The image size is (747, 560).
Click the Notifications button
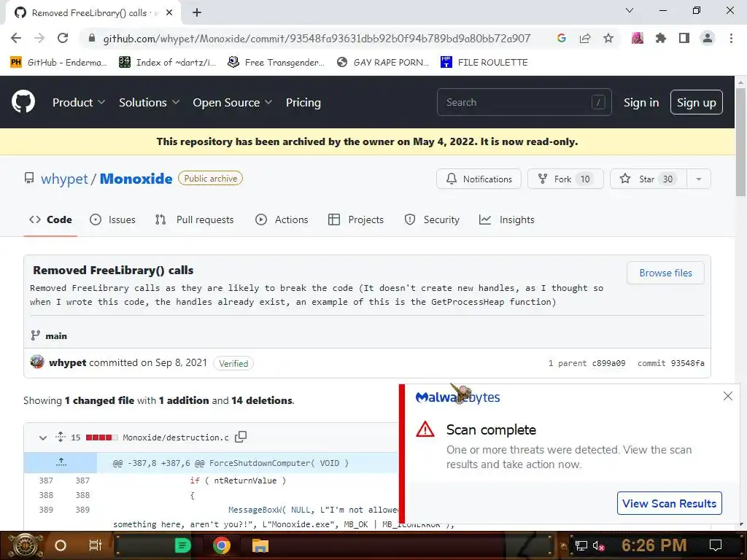(479, 179)
